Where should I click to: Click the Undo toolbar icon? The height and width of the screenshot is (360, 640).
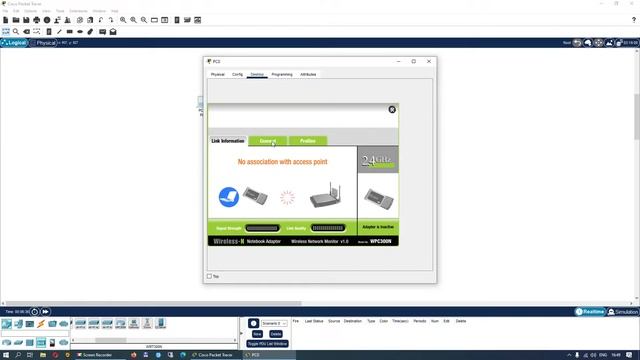(x=101, y=20)
